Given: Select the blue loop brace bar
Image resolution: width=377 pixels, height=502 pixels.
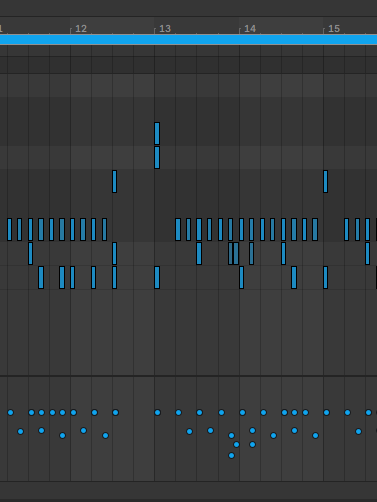Looking at the screenshot, I should point(188,40).
